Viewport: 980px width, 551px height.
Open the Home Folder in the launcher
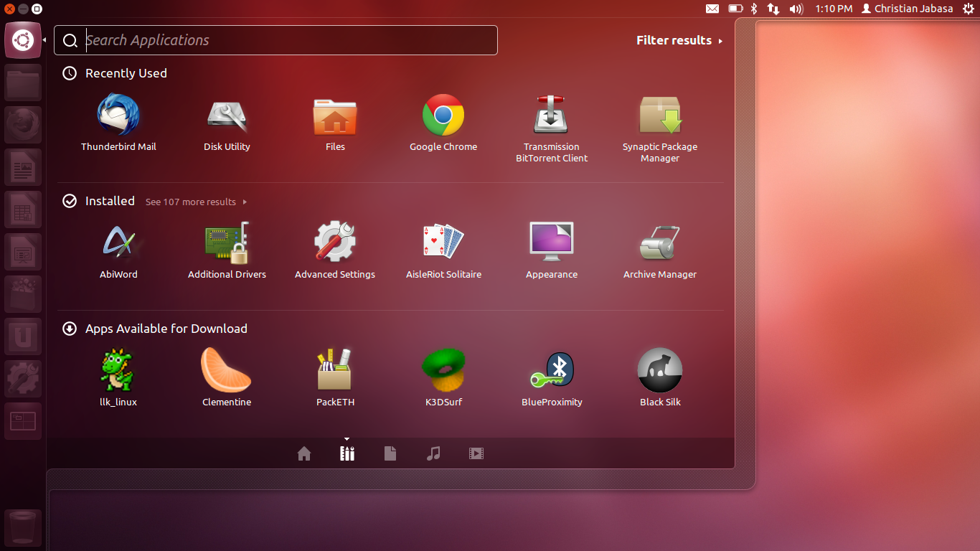pos(23,83)
